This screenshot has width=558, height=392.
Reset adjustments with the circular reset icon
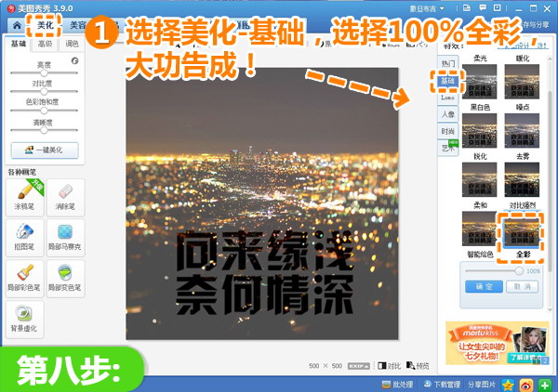tap(74, 60)
